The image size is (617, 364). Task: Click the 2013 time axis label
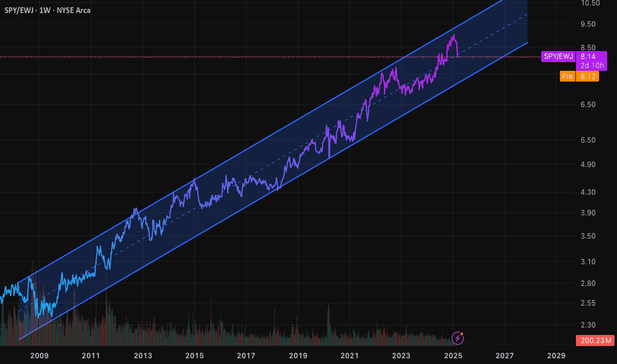click(x=143, y=356)
